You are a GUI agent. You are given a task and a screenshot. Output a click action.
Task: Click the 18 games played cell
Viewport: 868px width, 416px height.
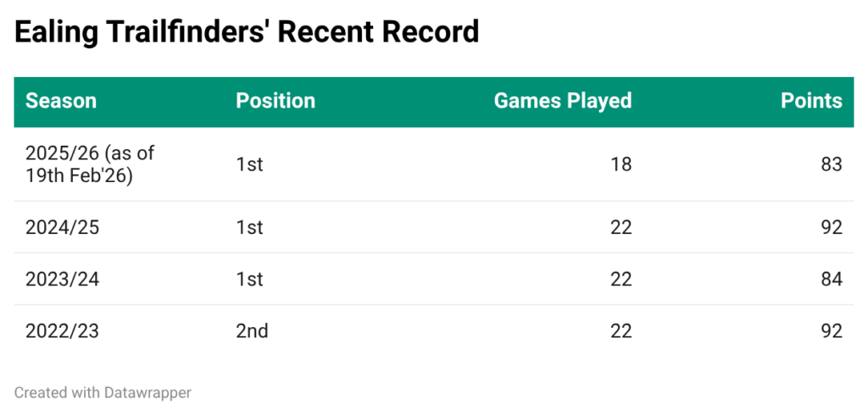[x=620, y=164]
